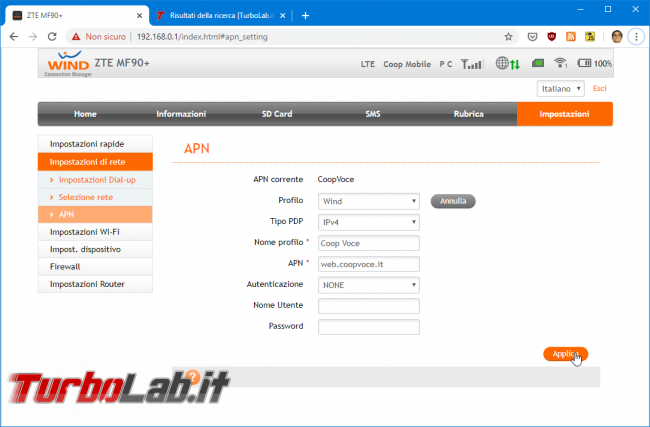Click the Annulla button
Image resolution: width=650 pixels, height=427 pixels.
pos(453,201)
